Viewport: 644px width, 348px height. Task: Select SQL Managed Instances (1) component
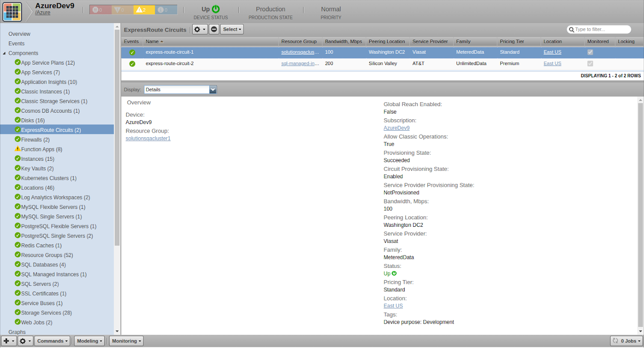pyautogui.click(x=54, y=274)
